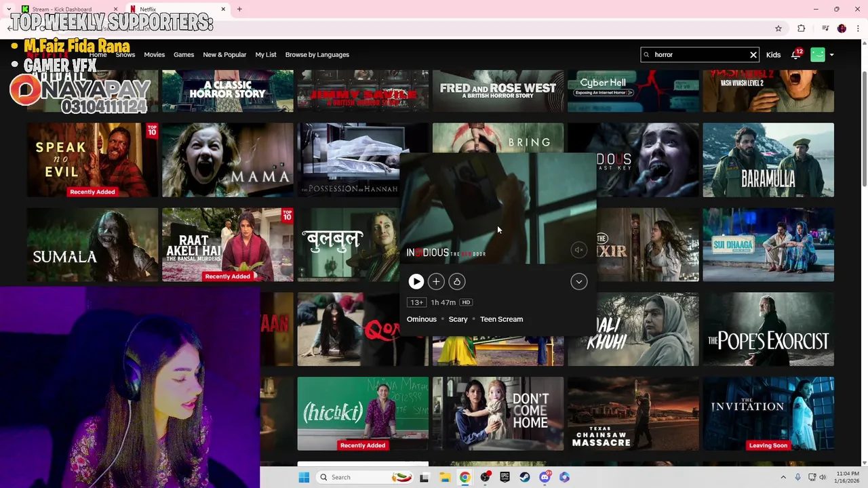Open Browse by Languages
This screenshot has height=488, width=868.
coord(317,55)
